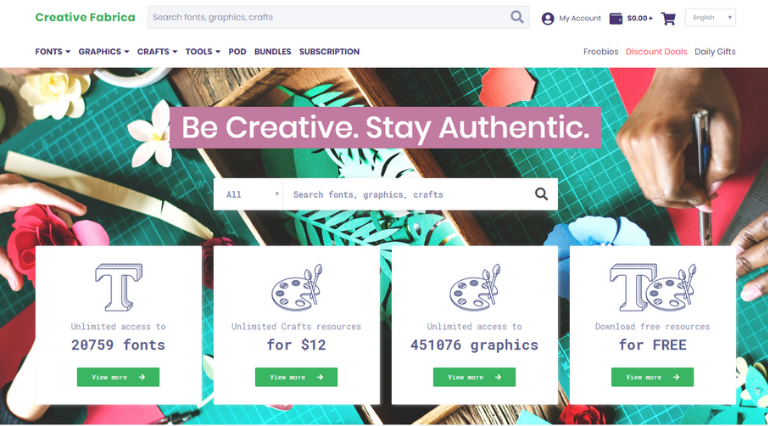Click the letter T fonts icon

tap(119, 287)
